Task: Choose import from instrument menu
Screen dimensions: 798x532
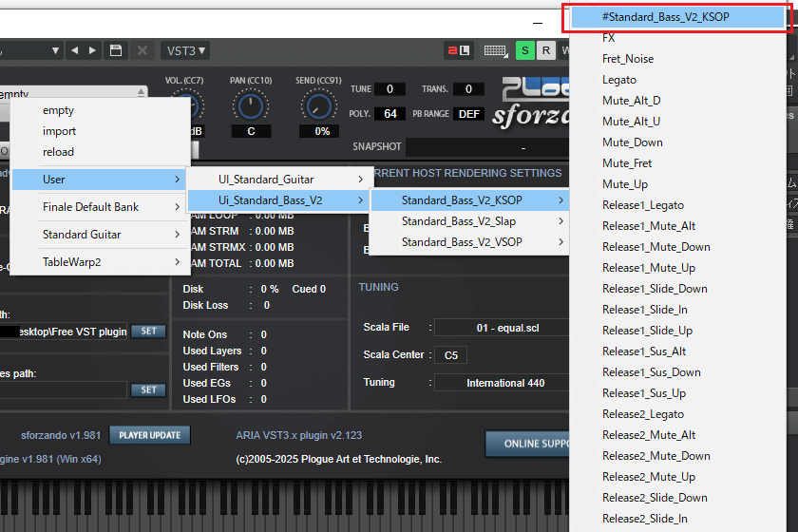Action: (x=99, y=131)
